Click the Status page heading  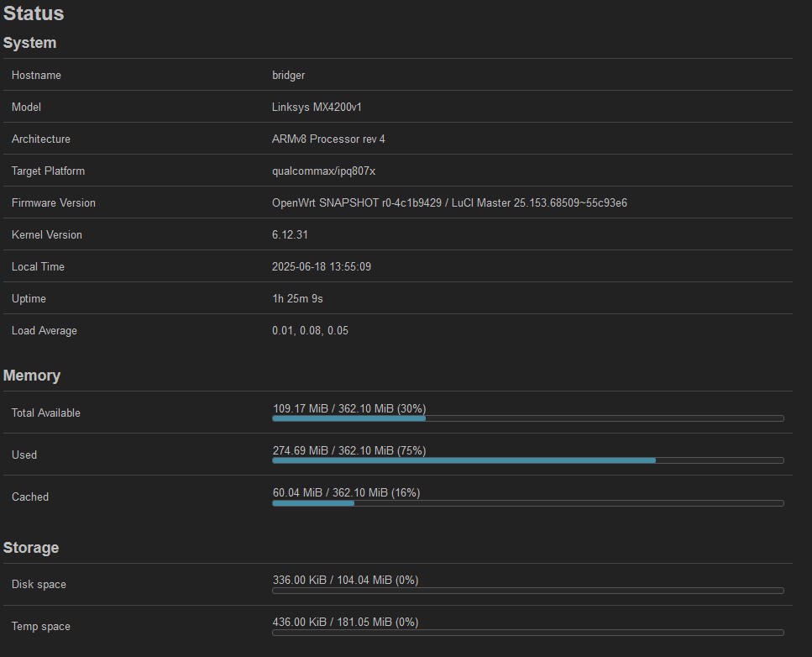34,13
